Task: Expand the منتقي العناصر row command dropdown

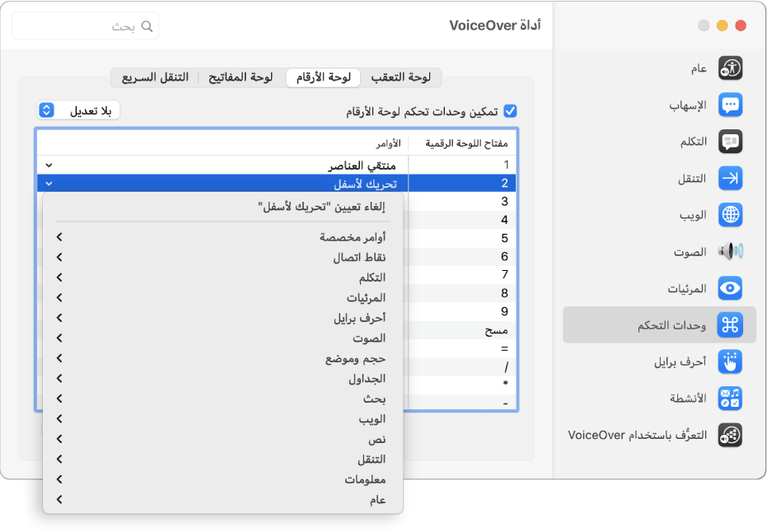Action: click(x=49, y=164)
